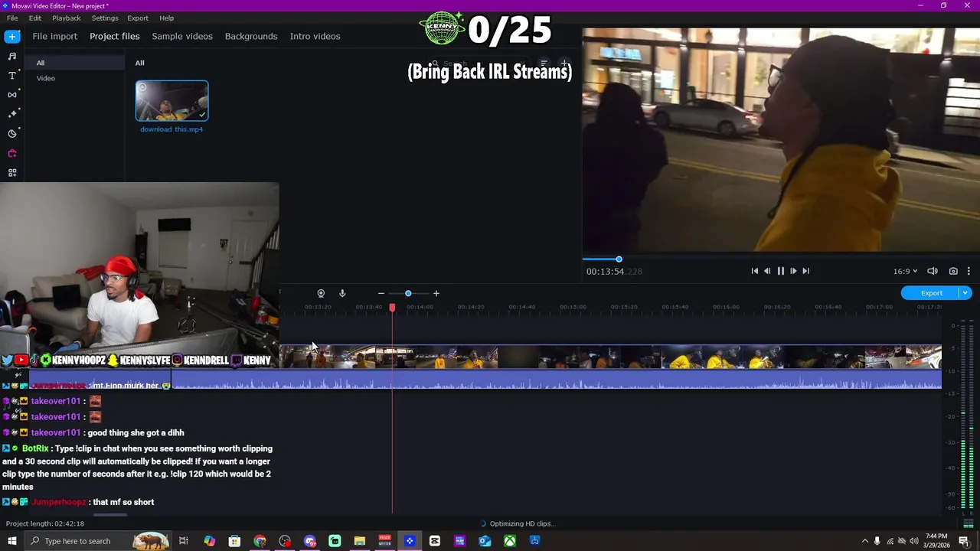
Task: Open Task View on the taskbar
Action: pyautogui.click(x=184, y=541)
